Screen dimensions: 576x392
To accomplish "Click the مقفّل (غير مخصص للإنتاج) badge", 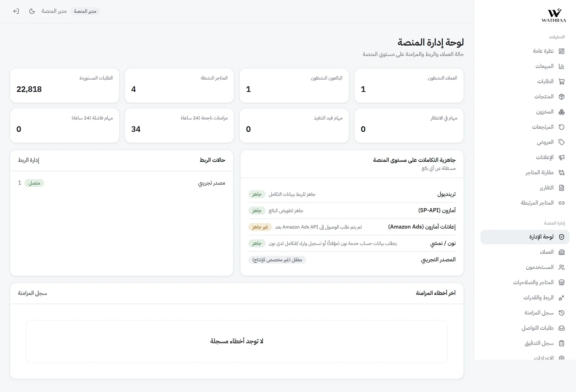I will coord(277,260).
